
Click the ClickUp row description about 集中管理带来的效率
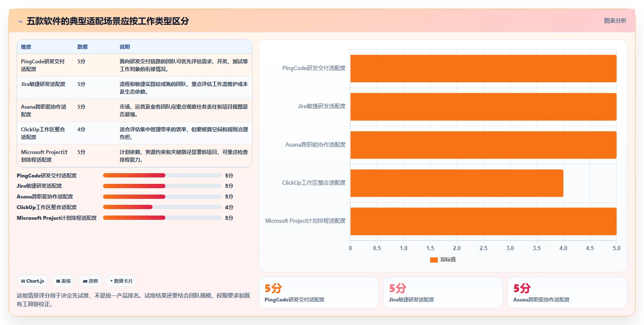184,133
